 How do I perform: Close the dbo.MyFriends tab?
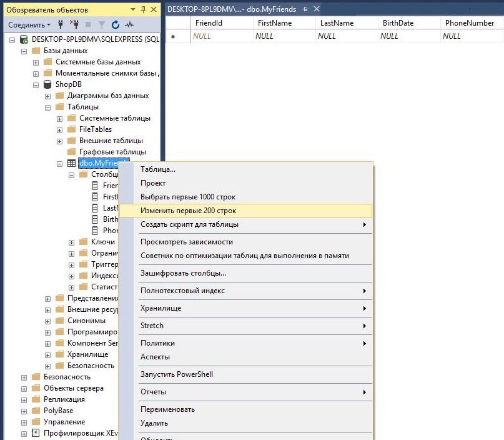click(x=316, y=9)
